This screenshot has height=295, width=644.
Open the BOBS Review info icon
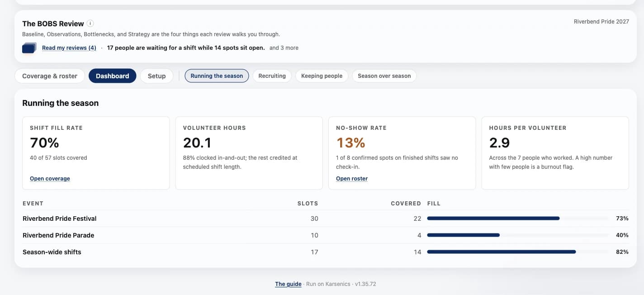click(x=90, y=24)
